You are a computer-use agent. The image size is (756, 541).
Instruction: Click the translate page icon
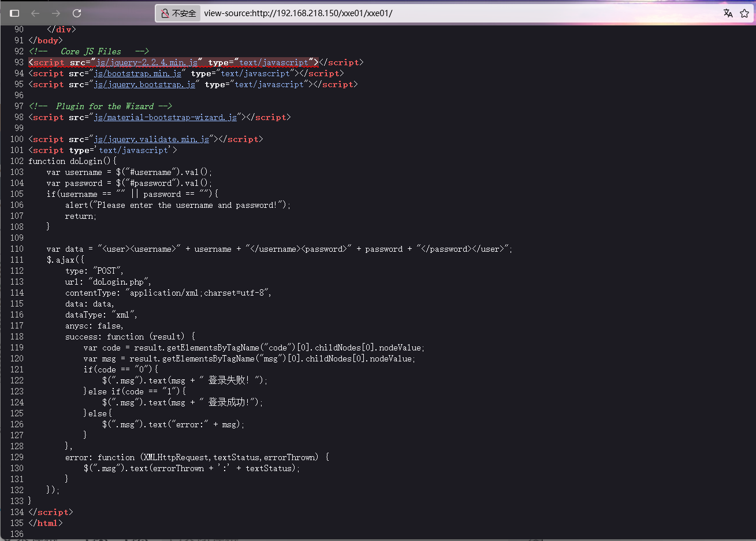click(728, 13)
